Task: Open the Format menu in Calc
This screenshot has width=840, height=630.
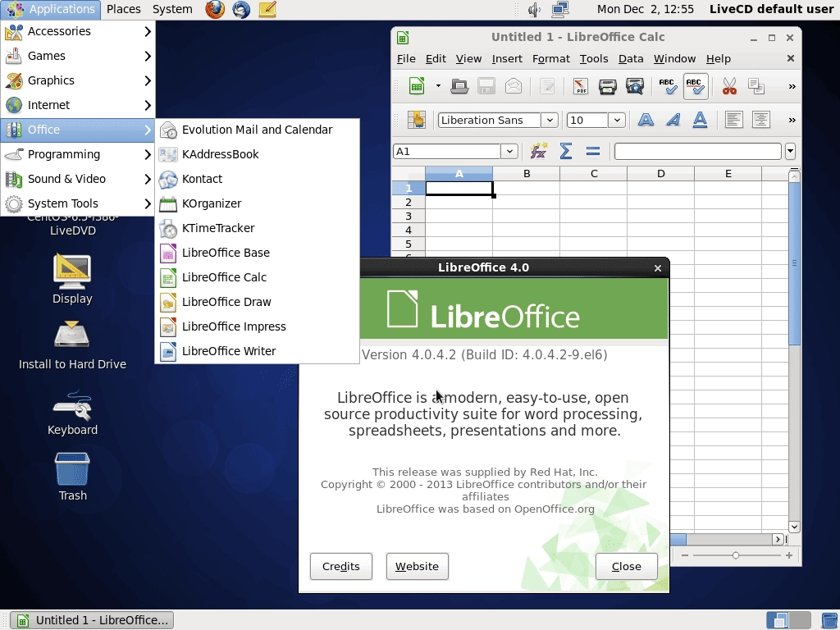Action: point(550,58)
